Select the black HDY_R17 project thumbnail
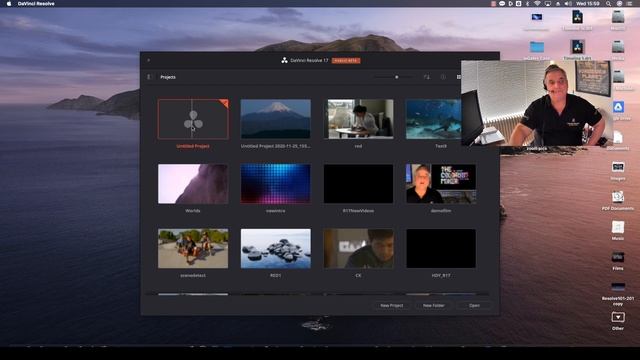The image size is (640, 360). point(441,249)
